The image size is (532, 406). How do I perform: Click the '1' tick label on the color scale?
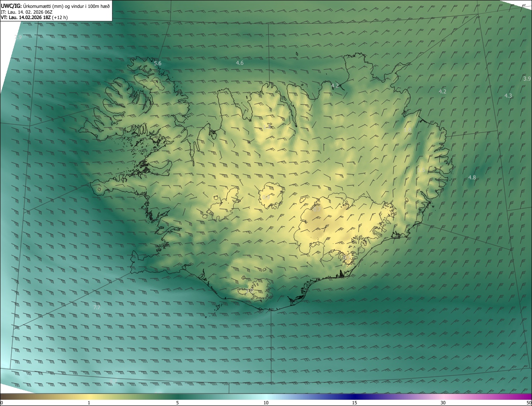coord(89,403)
